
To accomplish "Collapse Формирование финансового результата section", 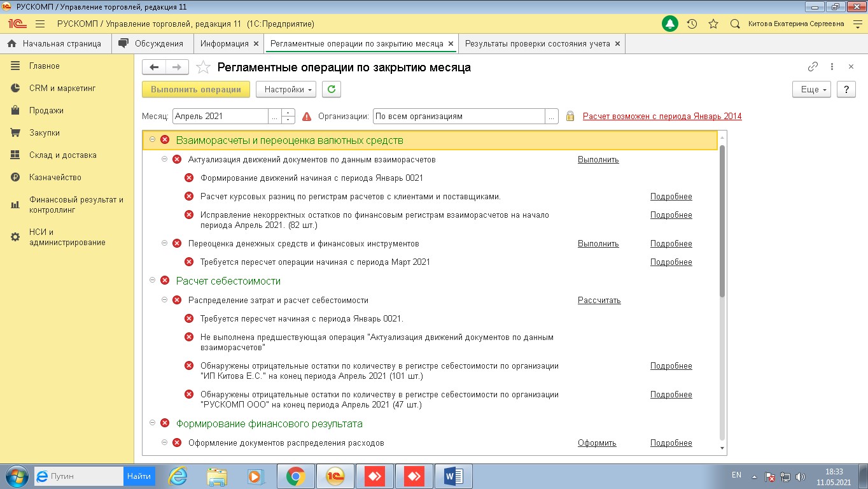I will pyautogui.click(x=152, y=423).
